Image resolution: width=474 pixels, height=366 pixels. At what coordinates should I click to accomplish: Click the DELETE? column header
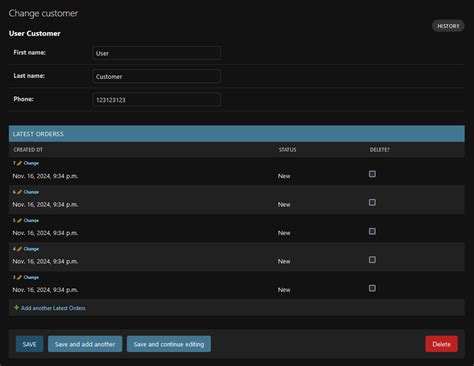(x=379, y=150)
